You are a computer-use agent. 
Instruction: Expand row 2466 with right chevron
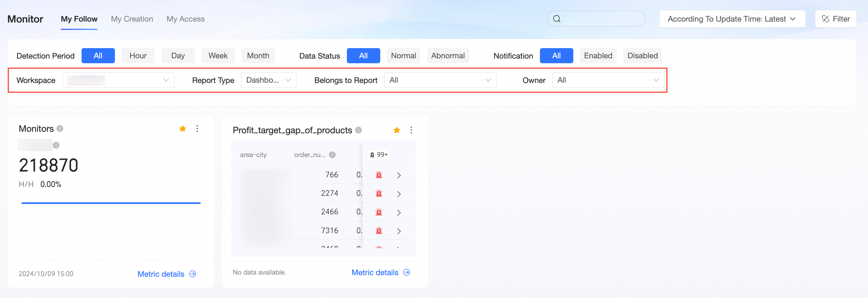[x=399, y=213]
